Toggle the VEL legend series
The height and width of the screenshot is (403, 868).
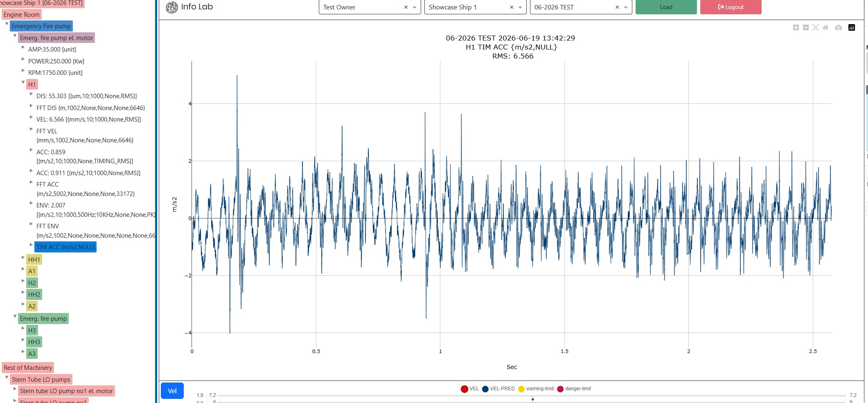tap(469, 389)
